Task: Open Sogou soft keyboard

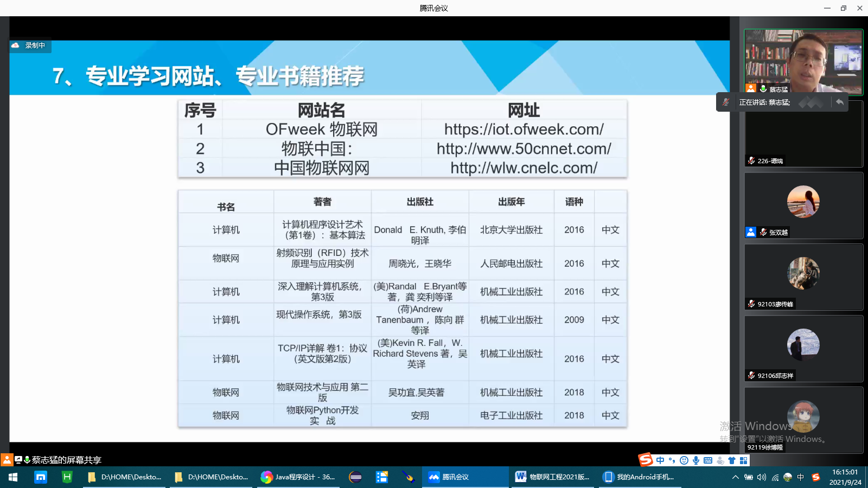Action: pyautogui.click(x=708, y=460)
